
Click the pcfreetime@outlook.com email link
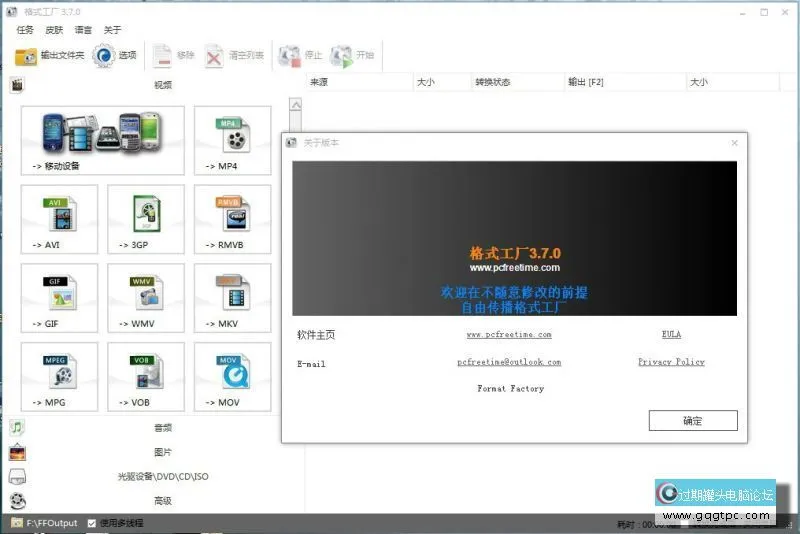509,362
